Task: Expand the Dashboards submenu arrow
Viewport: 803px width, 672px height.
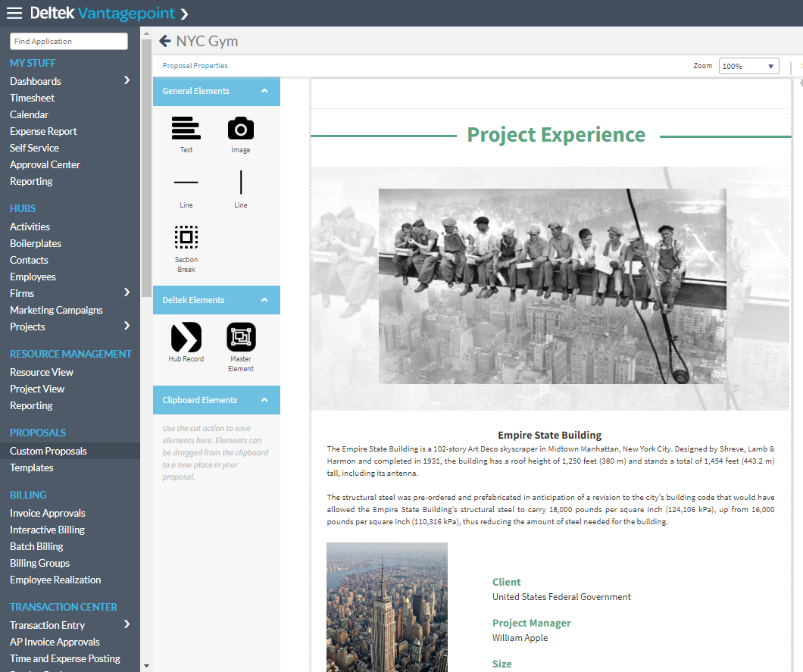Action: click(x=127, y=80)
